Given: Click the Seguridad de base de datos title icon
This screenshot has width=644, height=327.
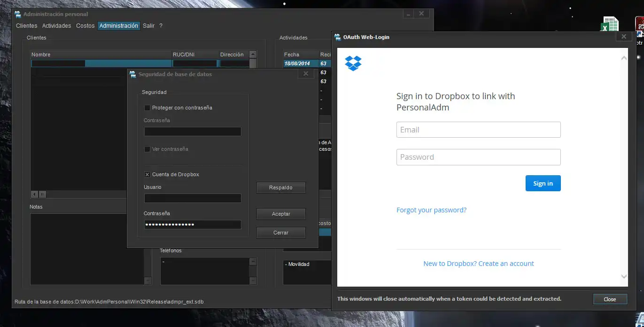Looking at the screenshot, I should 133,74.
